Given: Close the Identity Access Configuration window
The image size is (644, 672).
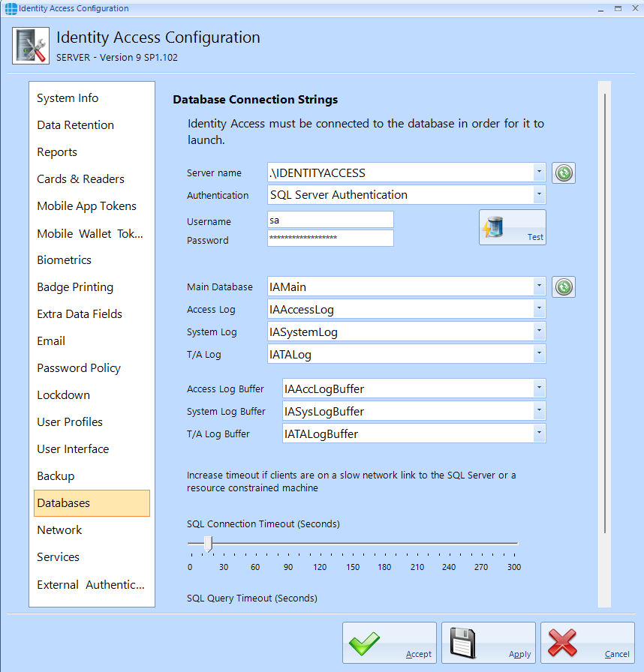Looking at the screenshot, I should (x=635, y=8).
